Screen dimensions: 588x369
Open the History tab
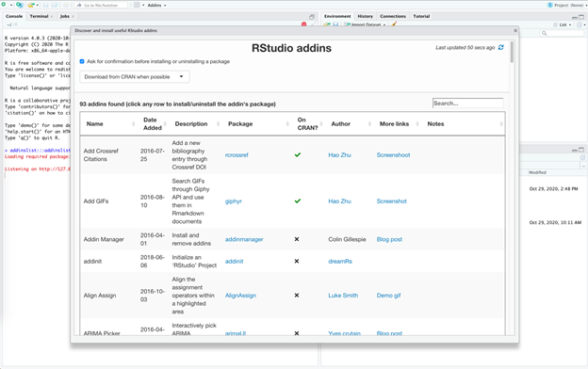click(366, 17)
